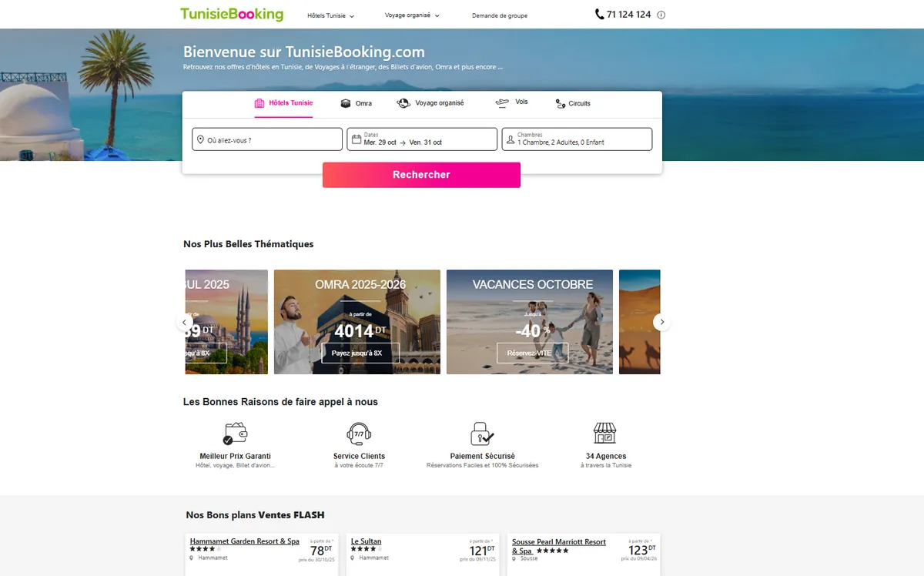Click the Paiement Sécurisé padlock icon
This screenshot has height=576, width=924.
(x=482, y=434)
